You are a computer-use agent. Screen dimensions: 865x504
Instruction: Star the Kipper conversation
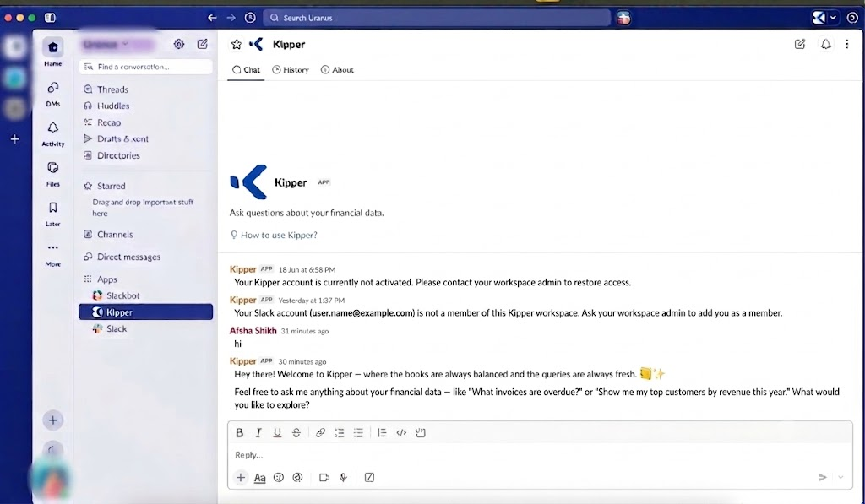(237, 44)
